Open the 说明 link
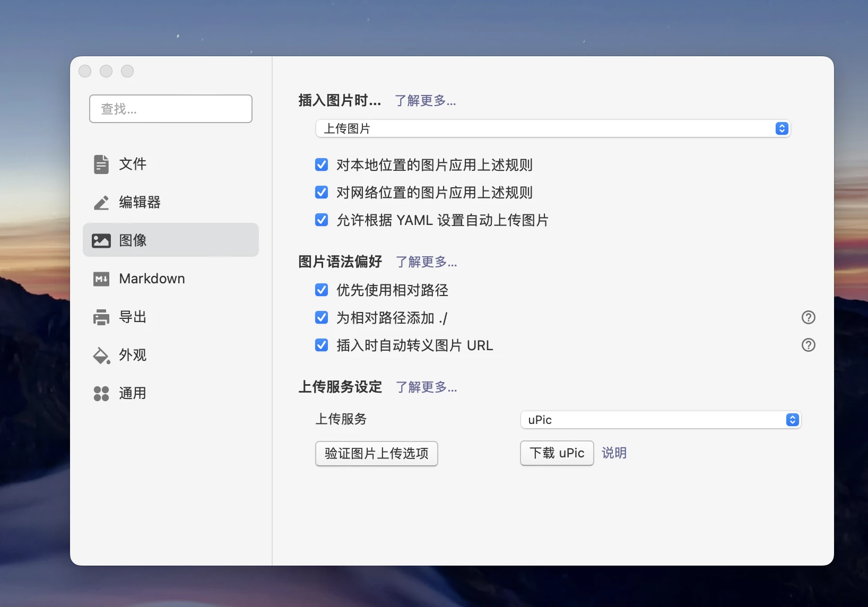868x607 pixels. pos(614,453)
